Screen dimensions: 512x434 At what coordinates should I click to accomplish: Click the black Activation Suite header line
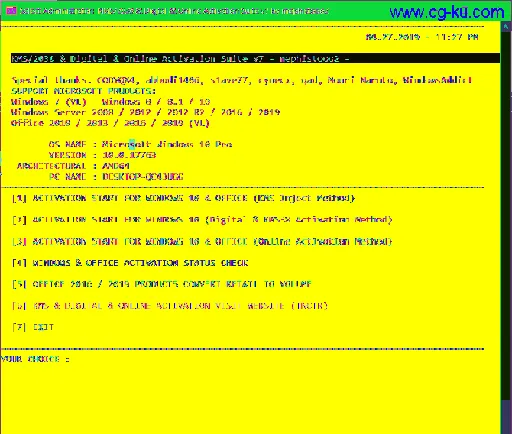255,58
